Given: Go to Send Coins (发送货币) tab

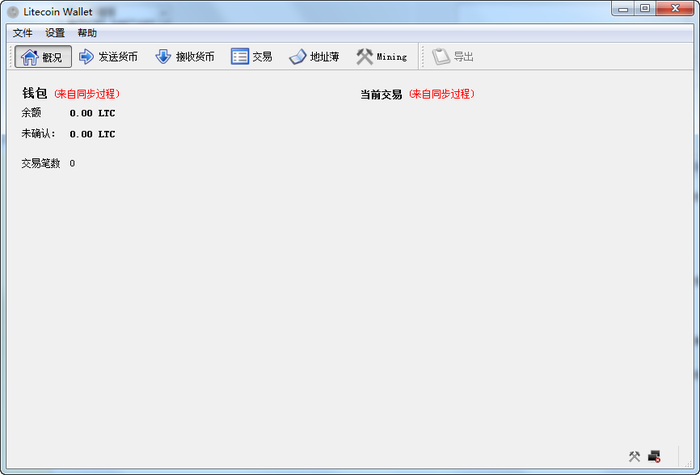Looking at the screenshot, I should click(x=108, y=57).
